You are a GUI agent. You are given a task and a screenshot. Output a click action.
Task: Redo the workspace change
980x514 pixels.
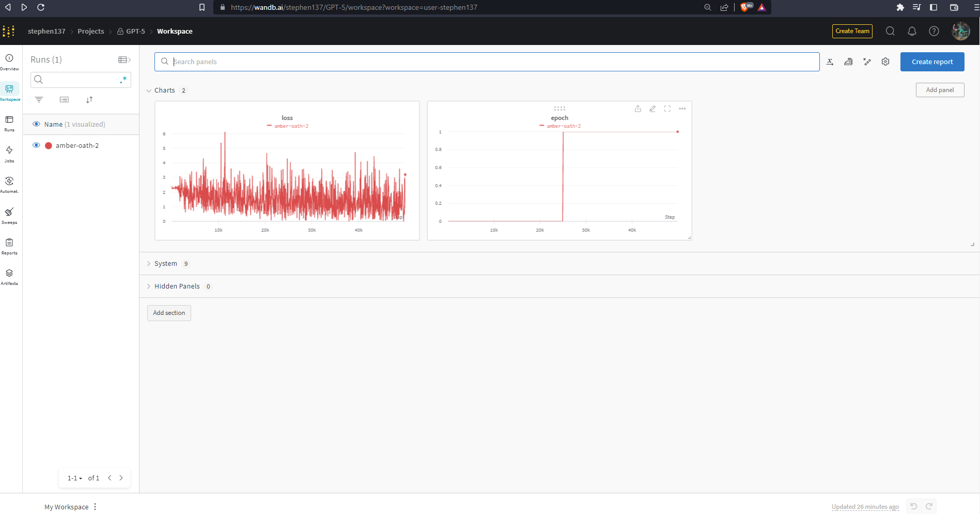[929, 506]
